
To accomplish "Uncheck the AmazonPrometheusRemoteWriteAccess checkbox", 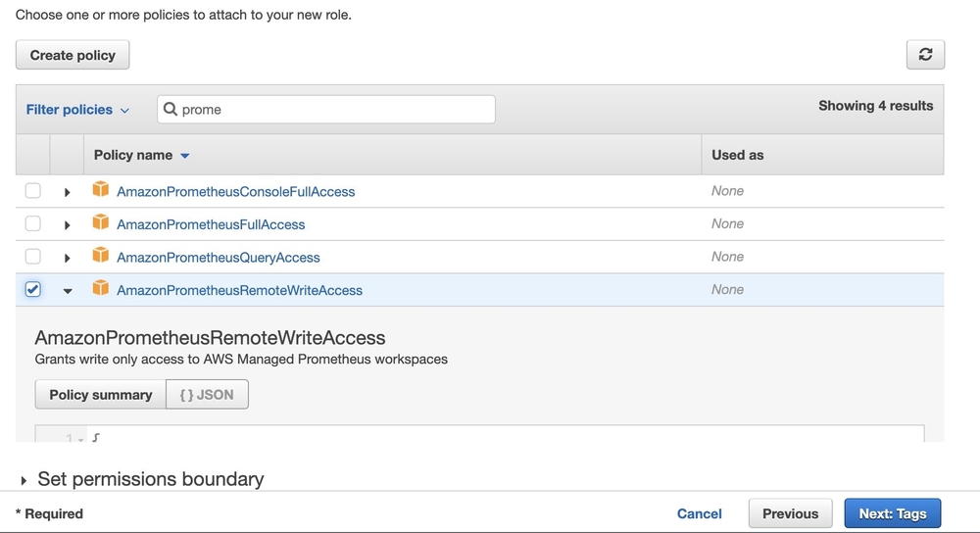I will tap(32, 289).
